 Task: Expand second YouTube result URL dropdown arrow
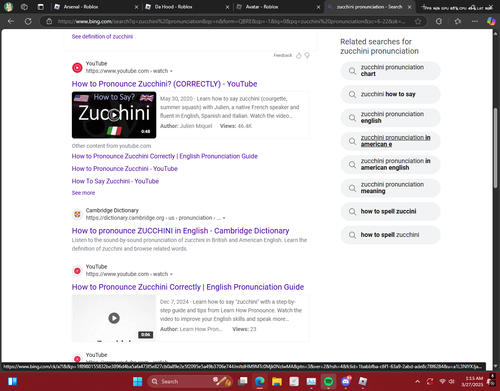171,274
